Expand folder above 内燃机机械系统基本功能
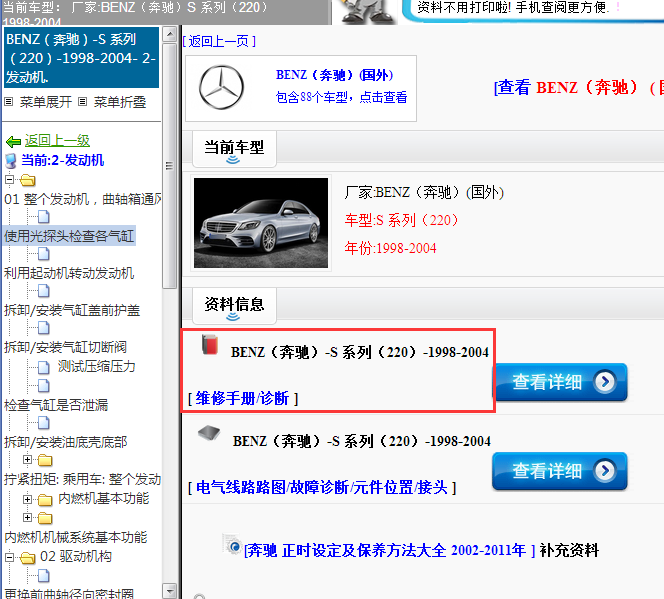The image size is (664, 599). (28, 517)
